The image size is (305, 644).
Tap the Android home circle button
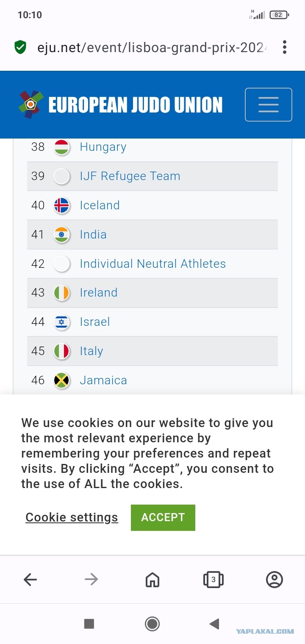[x=152, y=624]
